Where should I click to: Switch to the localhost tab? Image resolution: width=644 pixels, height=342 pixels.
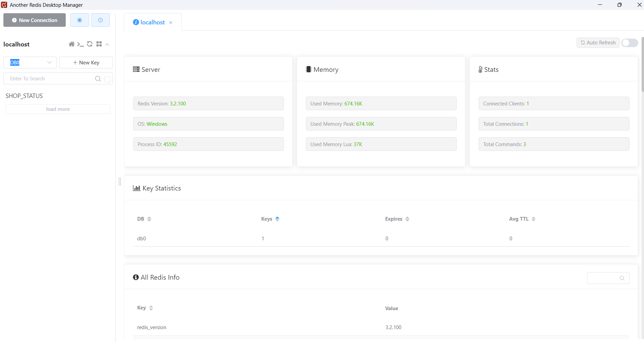point(152,22)
